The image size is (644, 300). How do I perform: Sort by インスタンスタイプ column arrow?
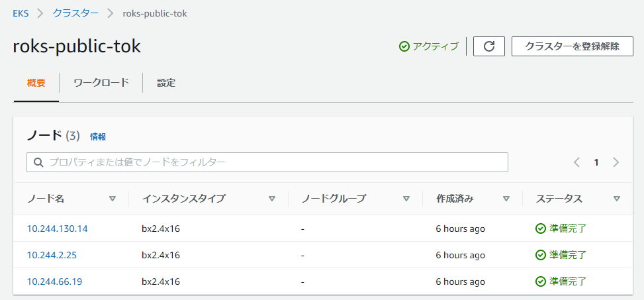coord(271,199)
